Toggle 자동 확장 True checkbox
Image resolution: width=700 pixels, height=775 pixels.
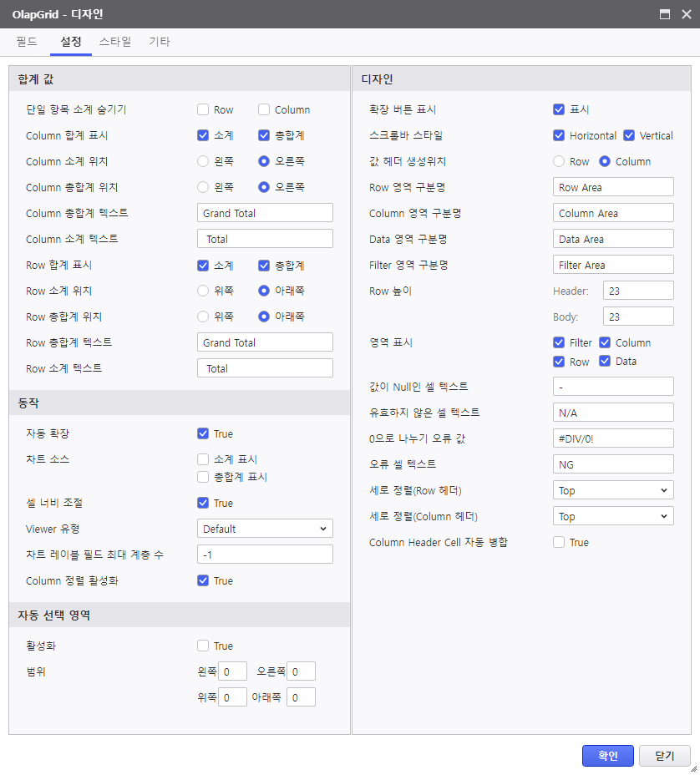203,433
